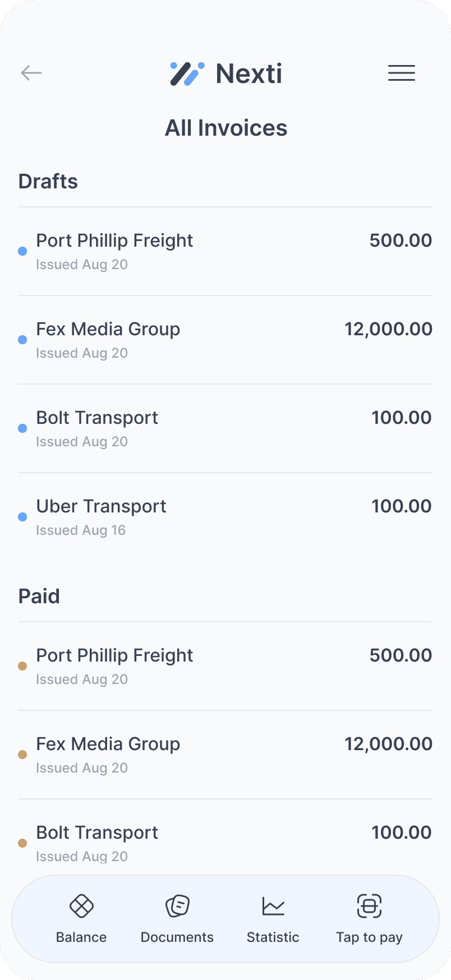Image resolution: width=451 pixels, height=980 pixels.
Task: Tap the Statistic chart icon
Action: click(x=273, y=906)
